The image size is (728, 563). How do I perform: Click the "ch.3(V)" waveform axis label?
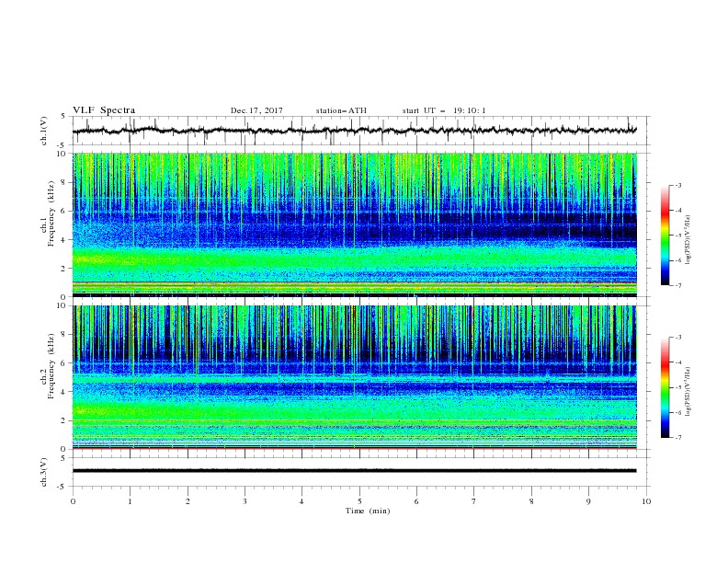tap(44, 472)
